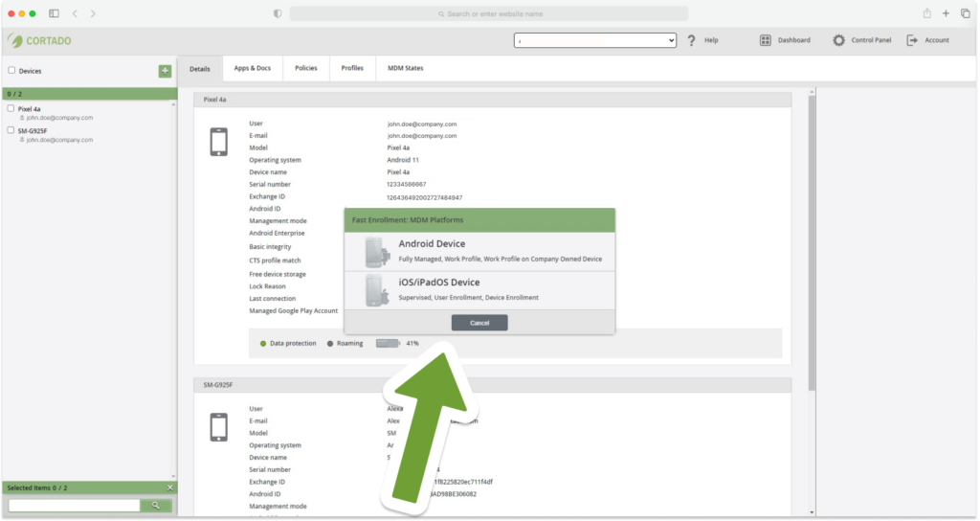Image resolution: width=980 pixels, height=521 pixels.
Task: Click the browser address search field
Action: point(489,13)
